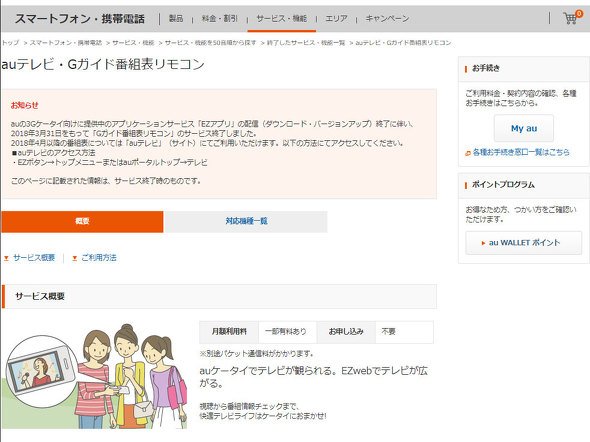Click the au WALLET ポイント button
The height and width of the screenshot is (442, 590).
pos(523,243)
